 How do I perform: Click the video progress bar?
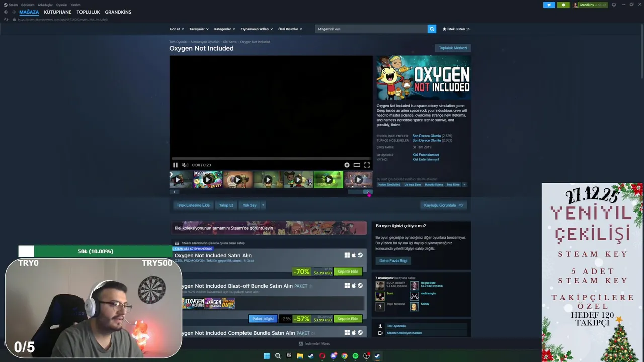pyautogui.click(x=271, y=158)
